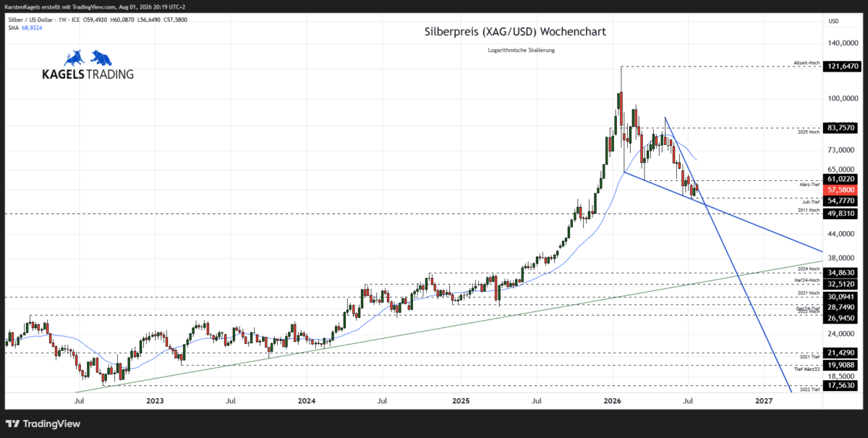
Task: Click the 2026 year label on time axis
Action: pos(612,400)
